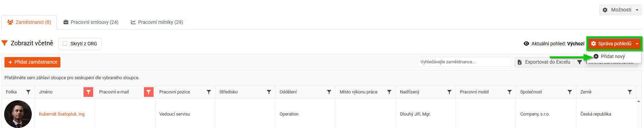Select Přidat nový from dropdown menu

[613, 56]
